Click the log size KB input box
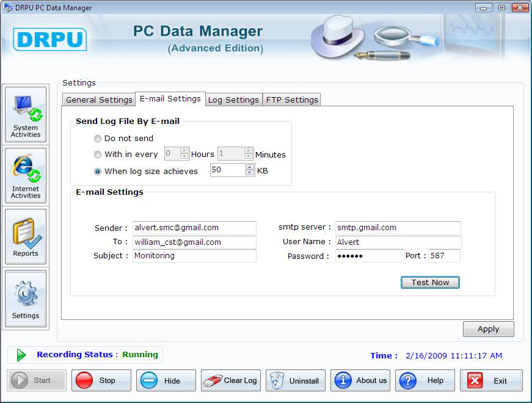 pyautogui.click(x=228, y=170)
